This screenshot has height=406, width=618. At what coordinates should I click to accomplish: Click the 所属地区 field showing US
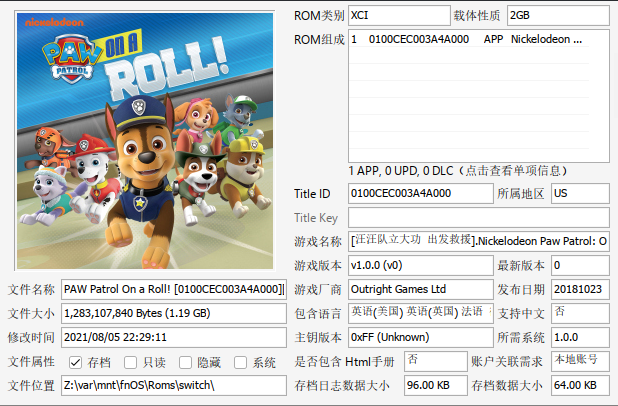point(579,193)
